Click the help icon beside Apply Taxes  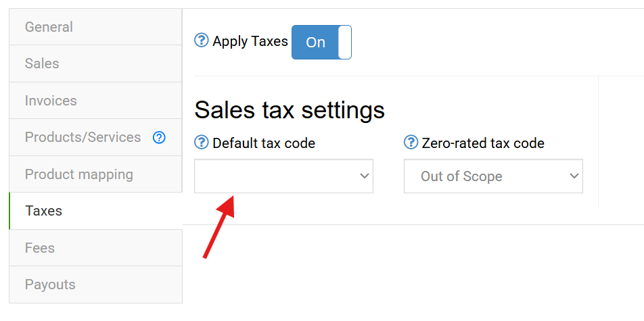tap(201, 41)
